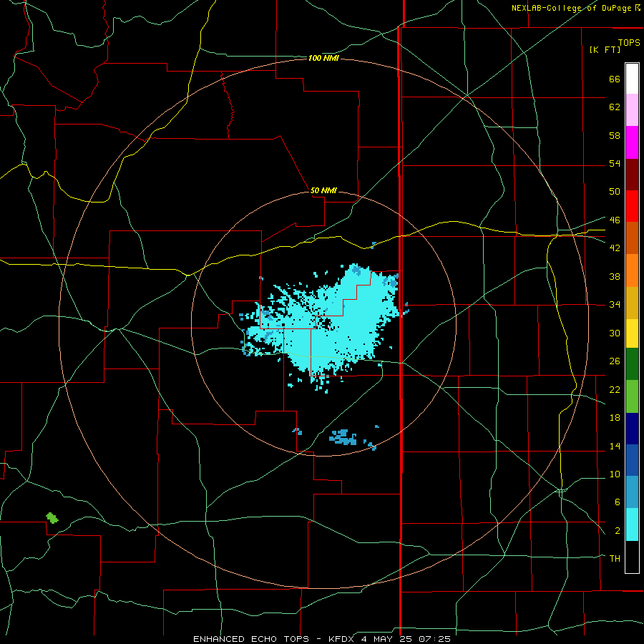The height and width of the screenshot is (644, 644).
Task: Click the 100 NMI range ring label
Action: 323,59
